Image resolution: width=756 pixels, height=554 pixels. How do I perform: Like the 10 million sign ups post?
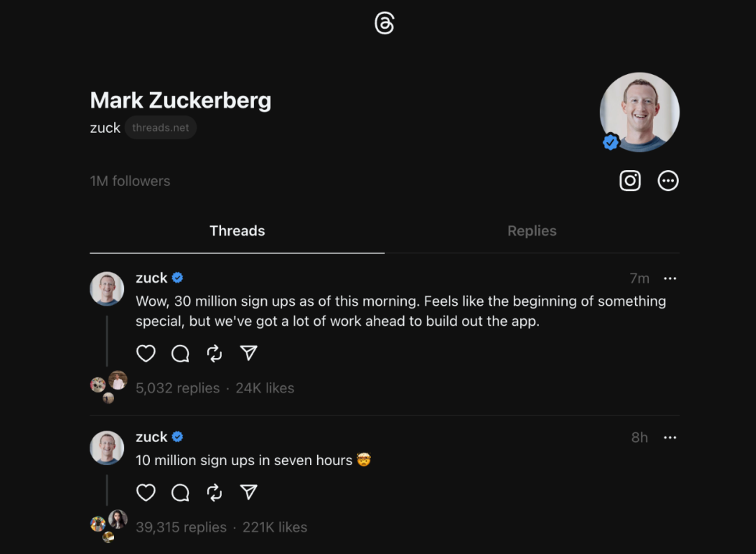click(x=146, y=493)
